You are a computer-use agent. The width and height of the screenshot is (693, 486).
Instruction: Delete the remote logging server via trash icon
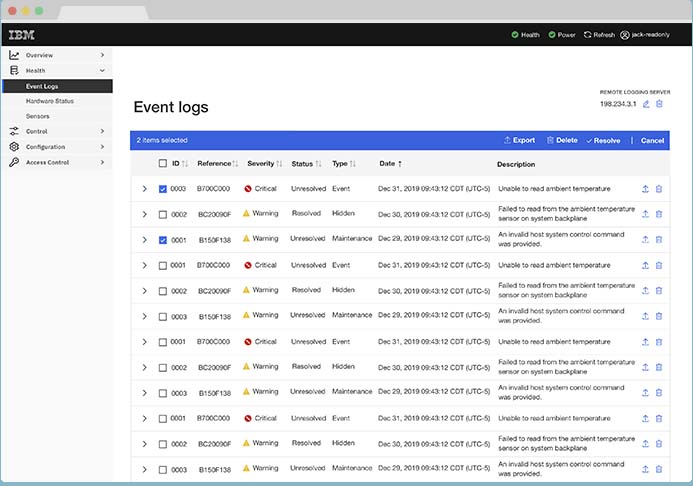tap(659, 104)
